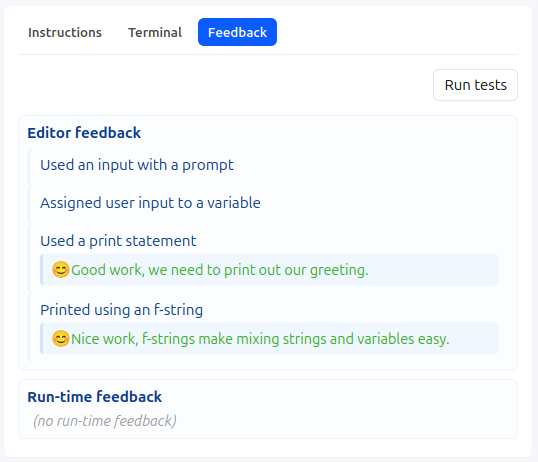Click the Editor feedback heading
This screenshot has width=538, height=462.
[x=84, y=133]
